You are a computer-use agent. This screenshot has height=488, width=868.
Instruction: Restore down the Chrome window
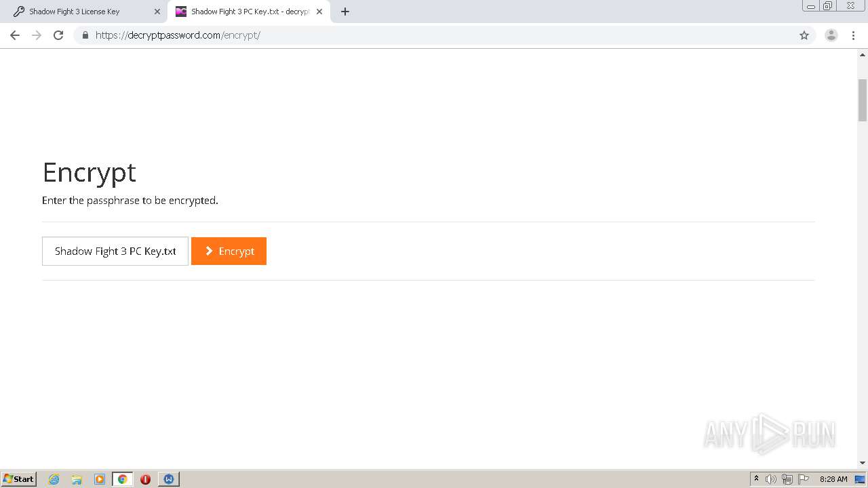828,6
